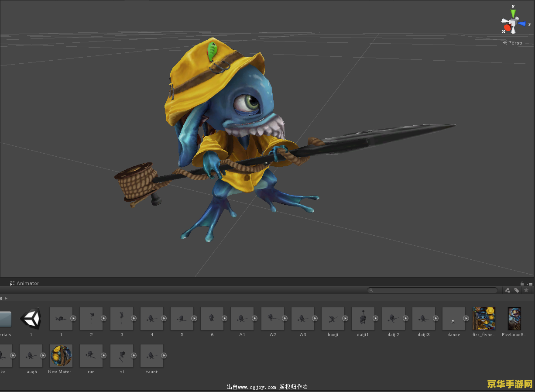Image resolution: width=535 pixels, height=392 pixels.
Task: Toggle the Persp projection label
Action: tap(512, 43)
